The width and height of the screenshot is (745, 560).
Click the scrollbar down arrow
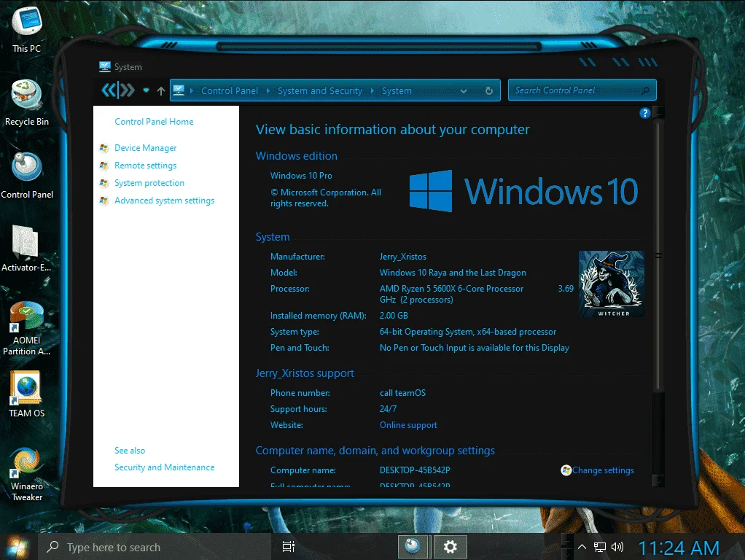pos(658,481)
